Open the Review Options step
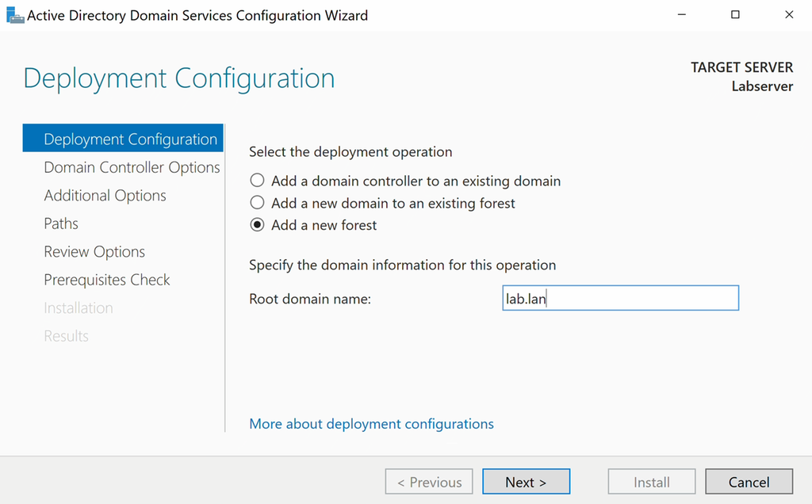Screen dimensions: 812x504 pyautogui.click(x=94, y=251)
